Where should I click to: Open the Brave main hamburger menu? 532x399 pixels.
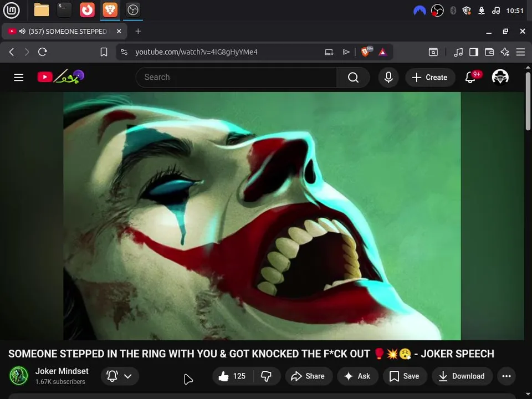520,52
